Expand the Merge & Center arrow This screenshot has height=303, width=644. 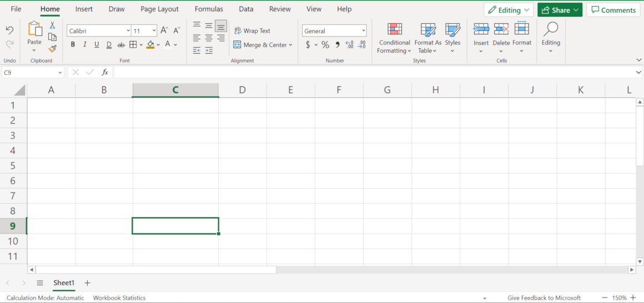(x=290, y=45)
